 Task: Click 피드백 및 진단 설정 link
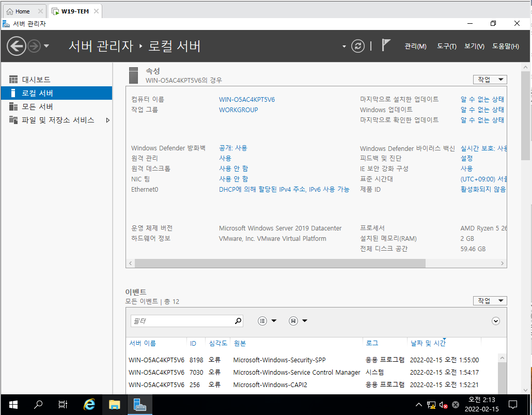point(466,158)
